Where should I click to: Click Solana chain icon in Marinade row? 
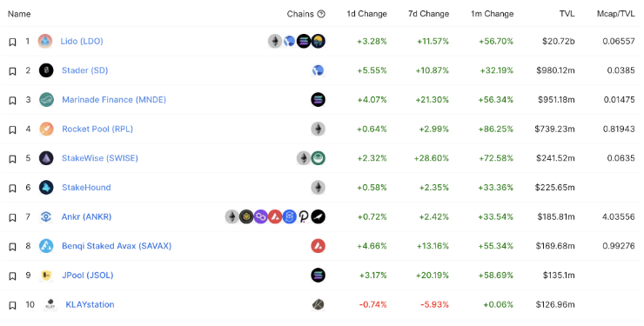[x=318, y=100]
